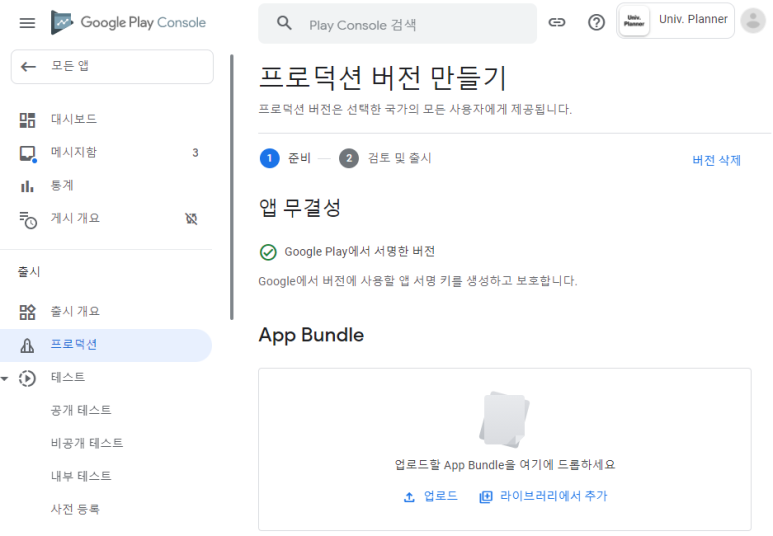Viewport: 773px width, 536px height.
Task: Open the hamburger navigation menu
Action: 27,23
